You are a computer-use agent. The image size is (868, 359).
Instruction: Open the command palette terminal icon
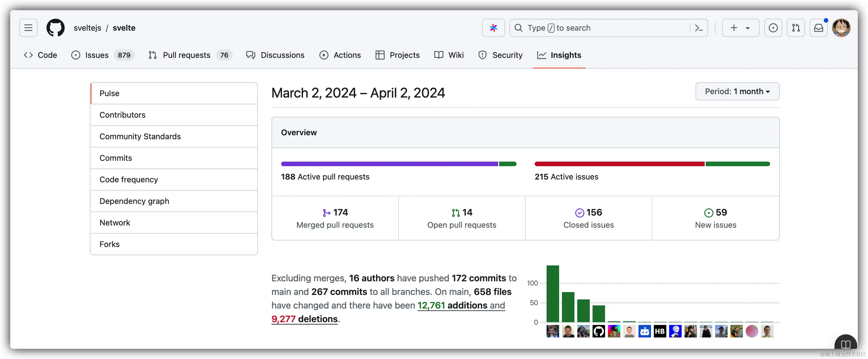click(698, 28)
